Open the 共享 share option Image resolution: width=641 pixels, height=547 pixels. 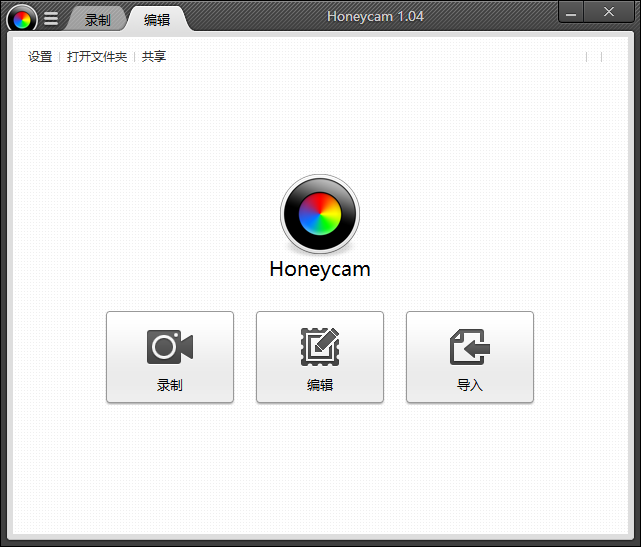pos(154,57)
